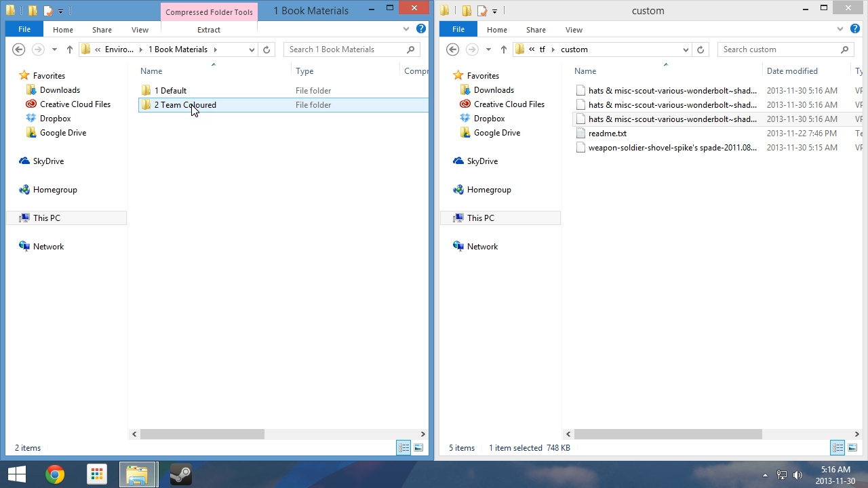Viewport: 868px width, 488px height.
Task: Go up one folder in 1 Book Materials window
Action: (x=69, y=49)
